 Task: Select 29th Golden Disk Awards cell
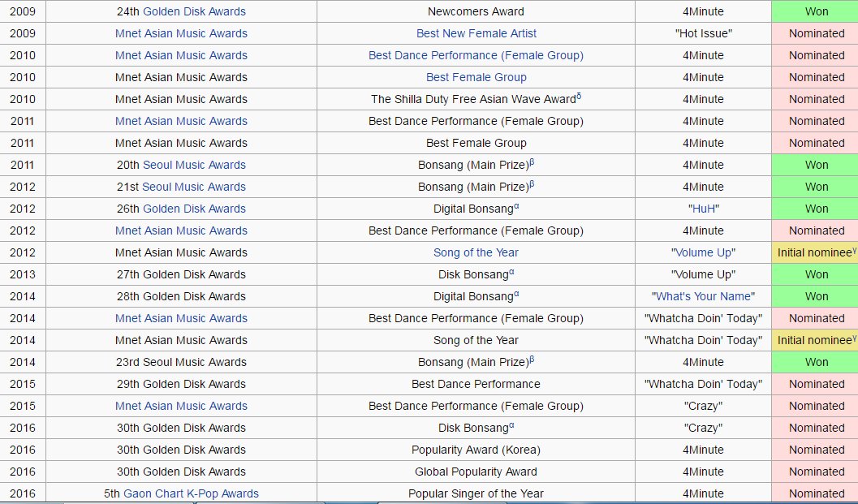coord(181,384)
